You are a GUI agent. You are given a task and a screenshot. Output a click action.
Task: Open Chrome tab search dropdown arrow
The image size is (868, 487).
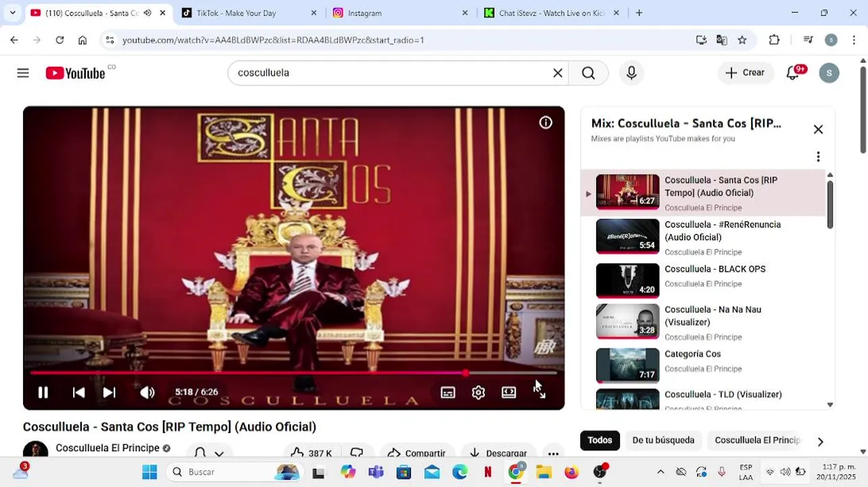[12, 13]
